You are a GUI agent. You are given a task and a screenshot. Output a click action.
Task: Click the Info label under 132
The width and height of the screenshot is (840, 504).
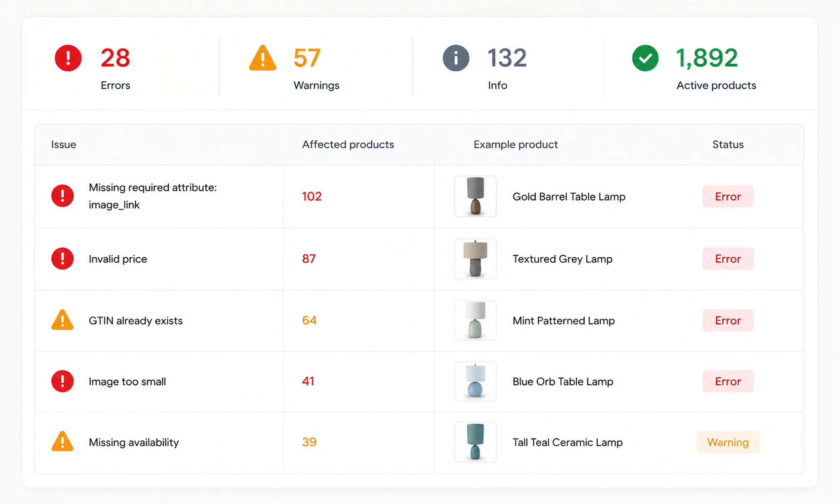point(497,85)
